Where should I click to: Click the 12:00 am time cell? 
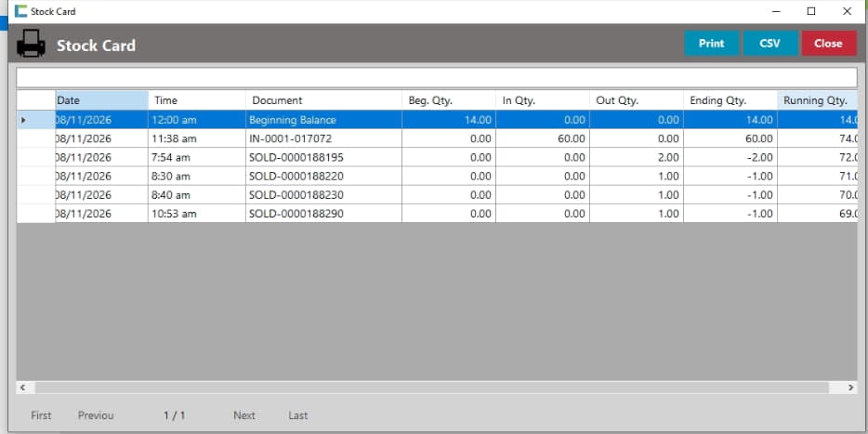197,120
